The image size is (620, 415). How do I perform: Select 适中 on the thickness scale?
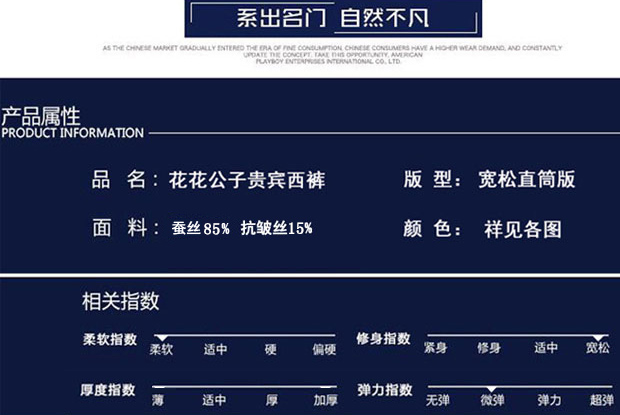214,400
